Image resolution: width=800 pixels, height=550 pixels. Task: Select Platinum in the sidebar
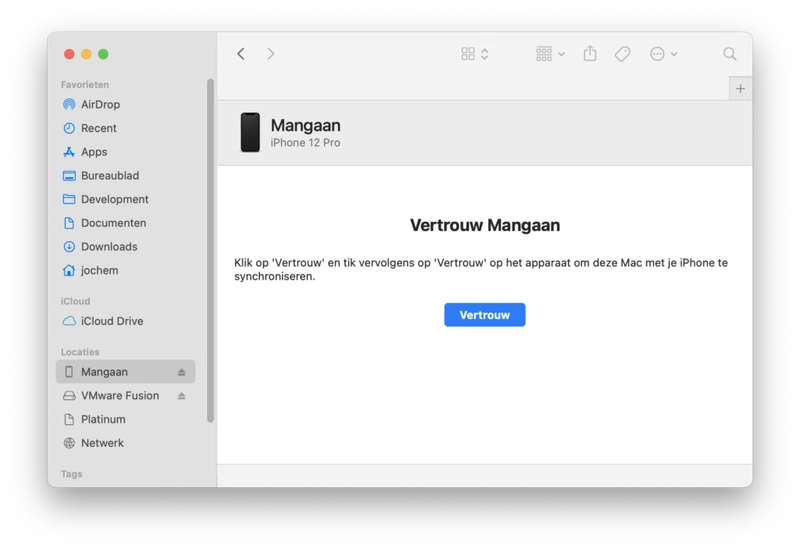pos(125,419)
